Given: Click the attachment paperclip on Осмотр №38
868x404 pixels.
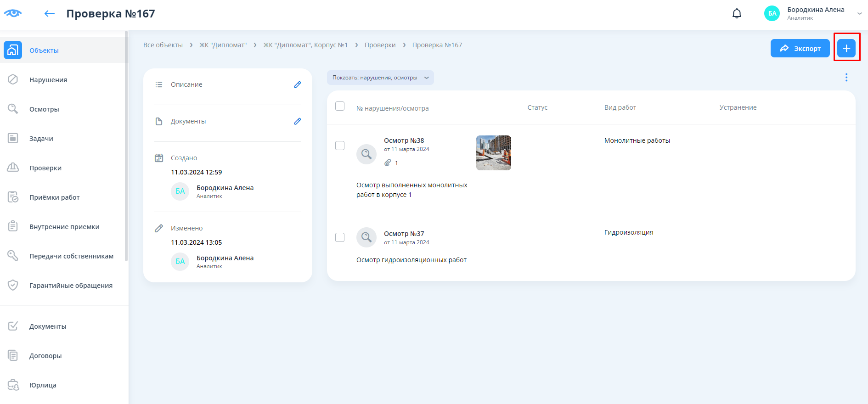Looking at the screenshot, I should (x=388, y=163).
